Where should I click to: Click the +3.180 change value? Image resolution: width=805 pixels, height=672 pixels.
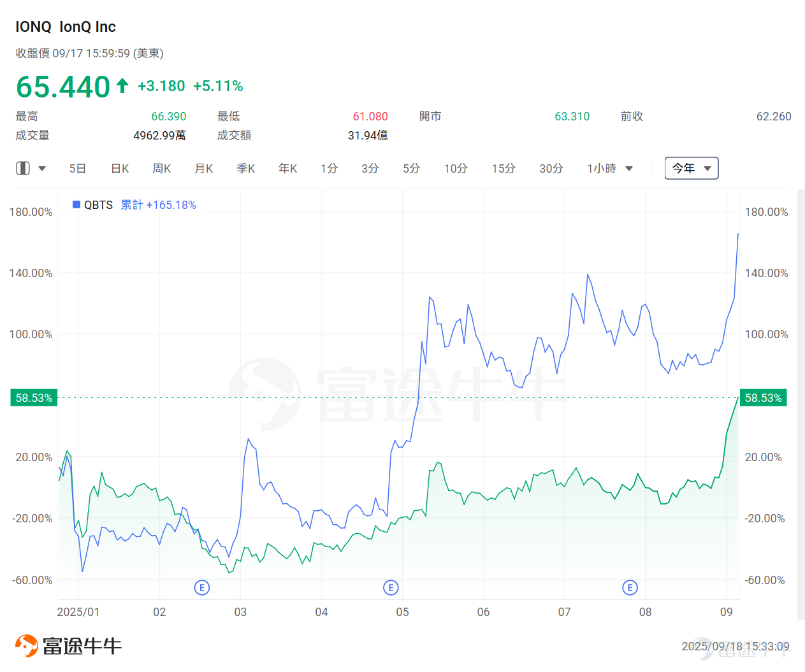(x=161, y=86)
